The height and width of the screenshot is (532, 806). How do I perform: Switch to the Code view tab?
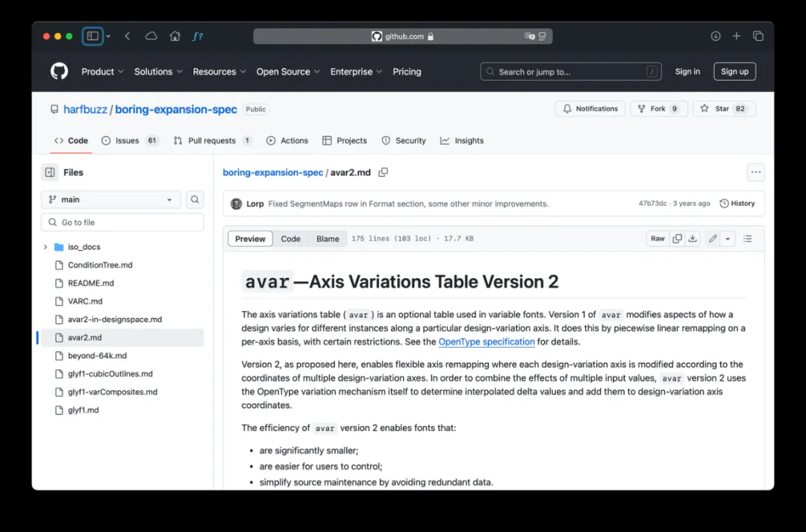[290, 239]
